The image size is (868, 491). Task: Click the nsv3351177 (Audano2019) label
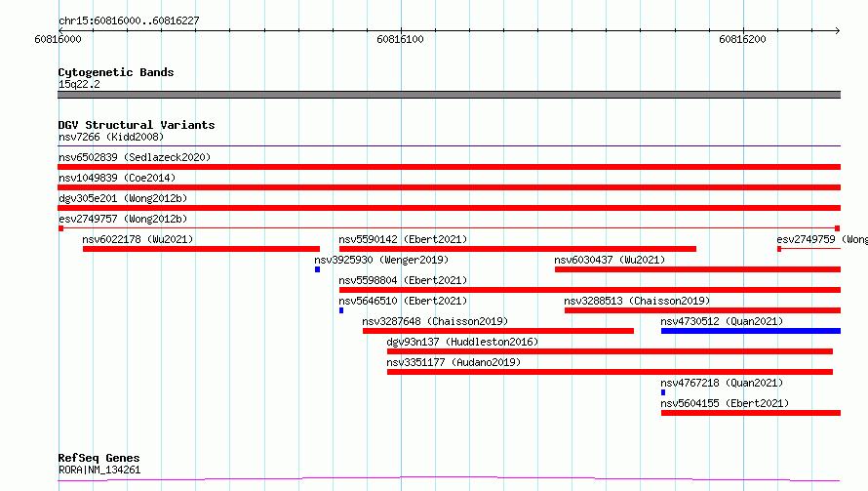coord(454,362)
